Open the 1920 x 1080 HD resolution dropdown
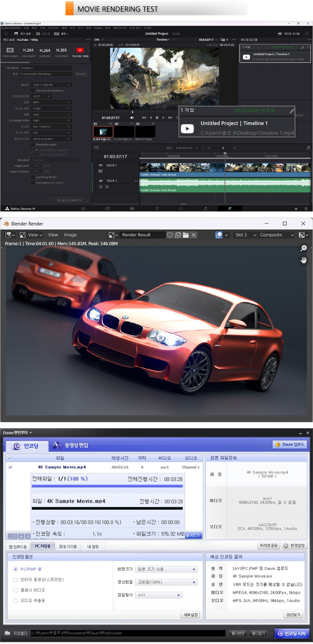The height and width of the screenshot is (644, 313). click(51, 85)
